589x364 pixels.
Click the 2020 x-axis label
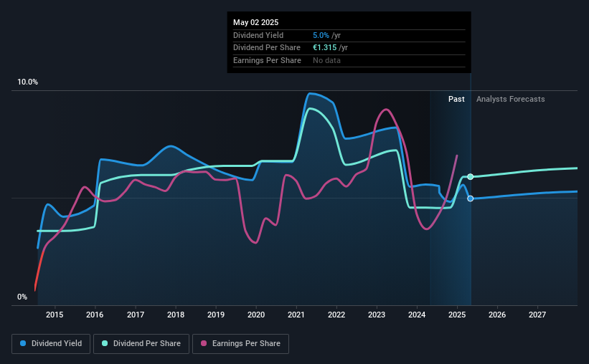pos(256,315)
